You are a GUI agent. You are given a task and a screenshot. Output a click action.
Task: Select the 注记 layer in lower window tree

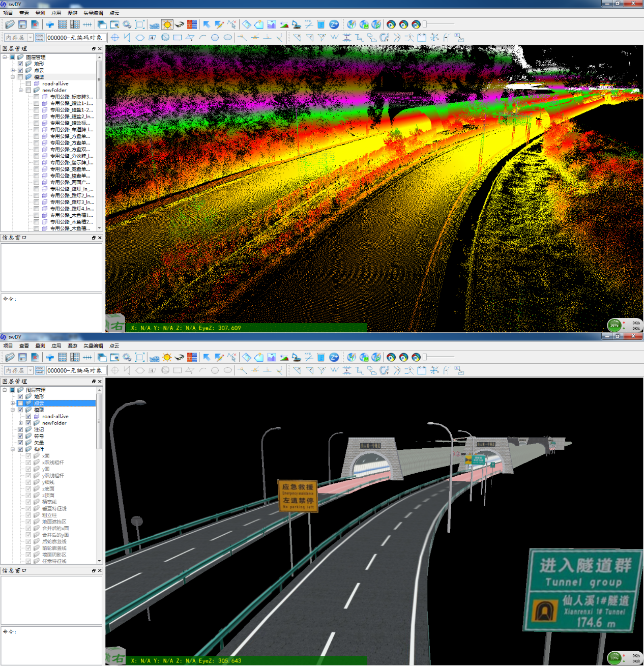pyautogui.click(x=39, y=429)
